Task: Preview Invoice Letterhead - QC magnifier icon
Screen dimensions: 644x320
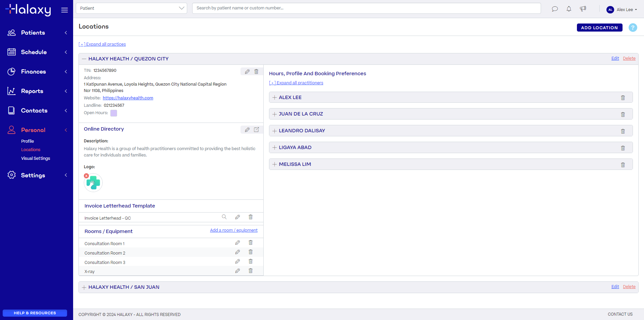Action: click(x=224, y=217)
